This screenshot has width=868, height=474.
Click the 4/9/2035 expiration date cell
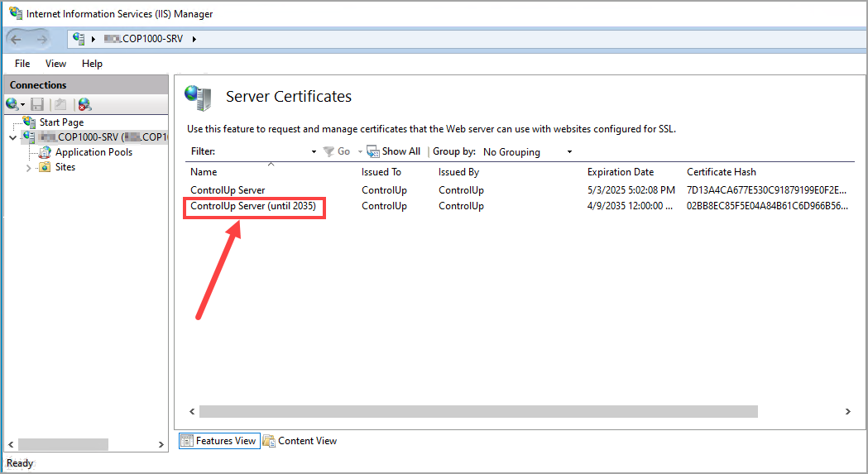coord(630,206)
